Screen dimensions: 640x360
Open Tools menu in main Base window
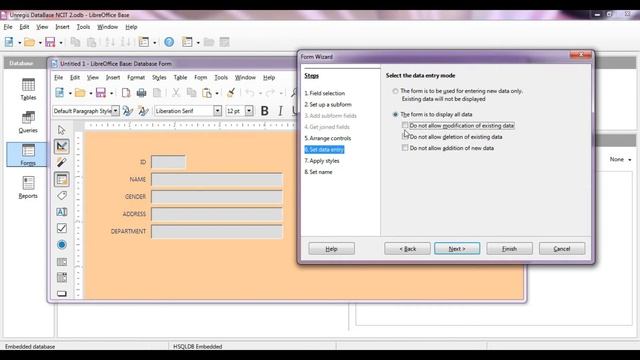click(83, 27)
